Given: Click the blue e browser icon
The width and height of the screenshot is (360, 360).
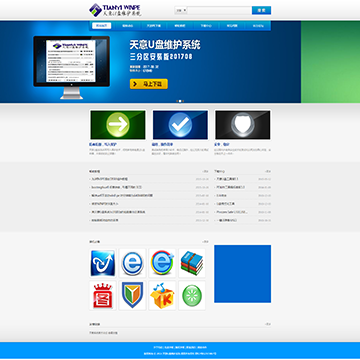Looking at the screenshot, I should 132,263.
